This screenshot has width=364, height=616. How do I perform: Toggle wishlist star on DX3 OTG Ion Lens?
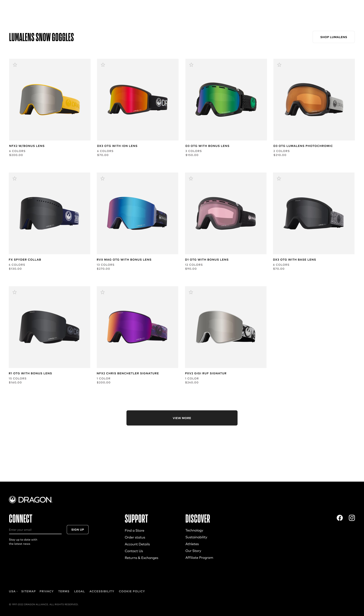point(103,65)
